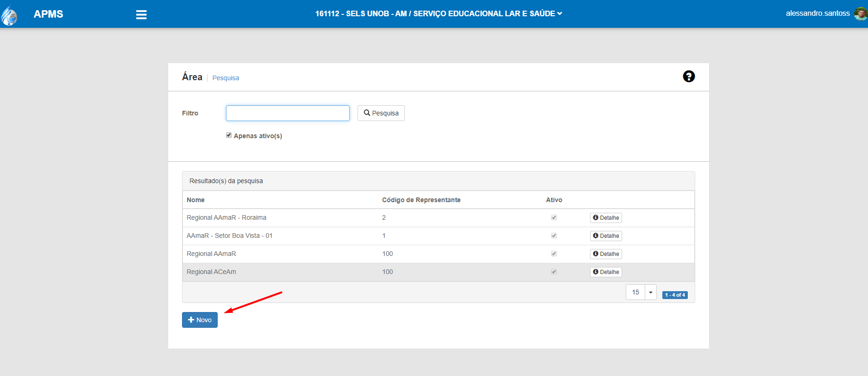Click representative code 2 cell
Viewport: 868px width, 376px height.
click(384, 217)
